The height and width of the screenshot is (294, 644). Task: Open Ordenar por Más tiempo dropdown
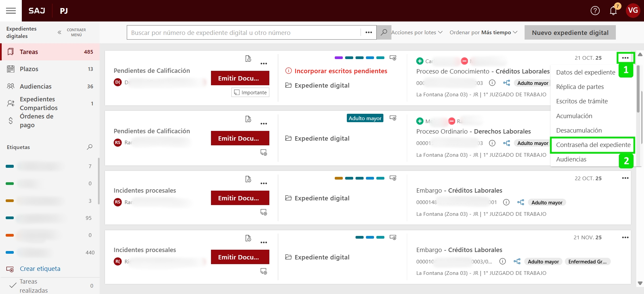pos(483,33)
